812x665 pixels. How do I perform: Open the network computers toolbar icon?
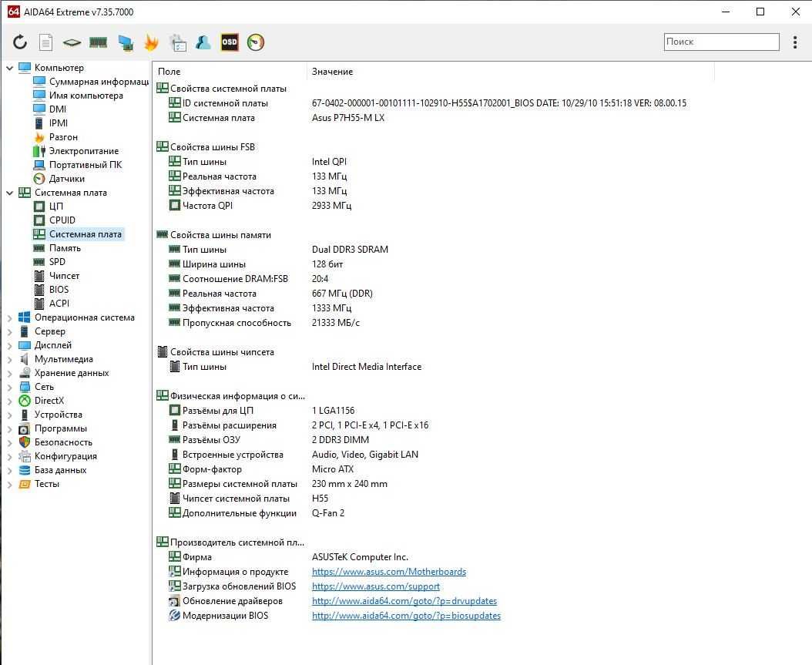pos(125,42)
